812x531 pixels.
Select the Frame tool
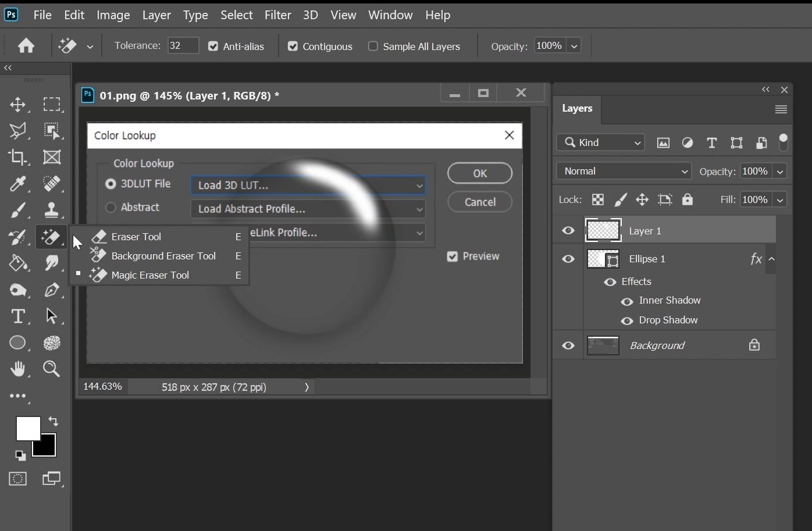coord(52,157)
